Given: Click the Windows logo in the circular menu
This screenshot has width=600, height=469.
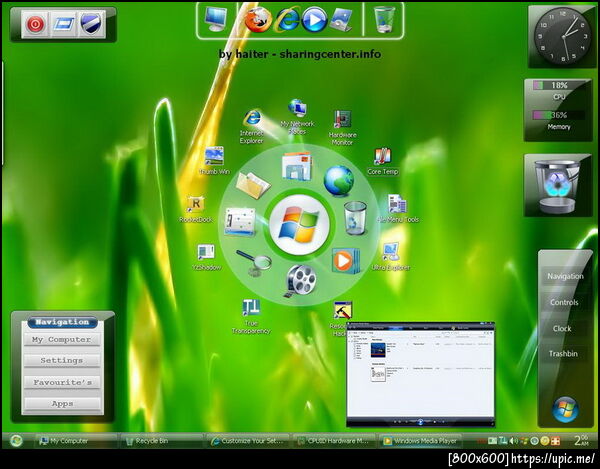Looking at the screenshot, I should (x=299, y=225).
